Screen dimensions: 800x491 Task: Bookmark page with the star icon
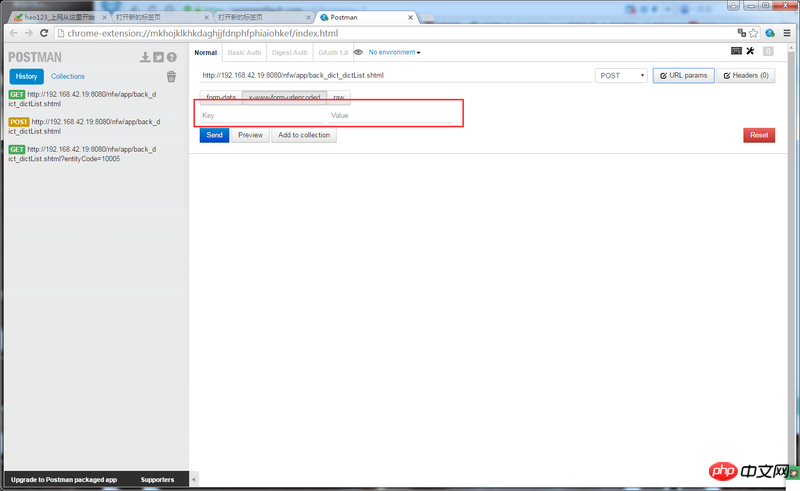(754, 33)
